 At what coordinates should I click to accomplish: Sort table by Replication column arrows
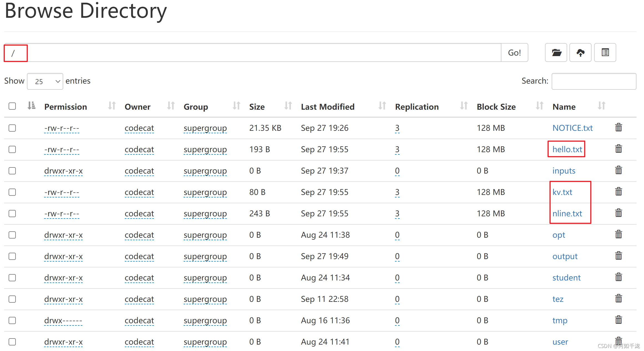(x=464, y=106)
